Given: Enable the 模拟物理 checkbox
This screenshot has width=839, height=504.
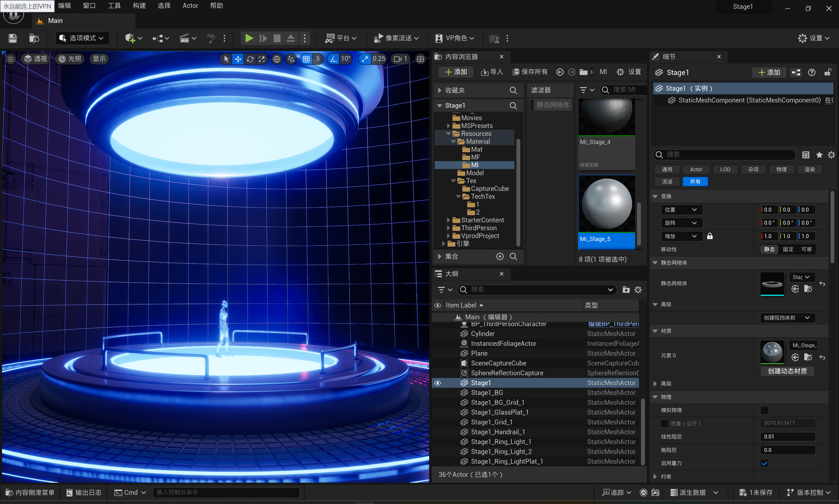Looking at the screenshot, I should pyautogui.click(x=764, y=410).
